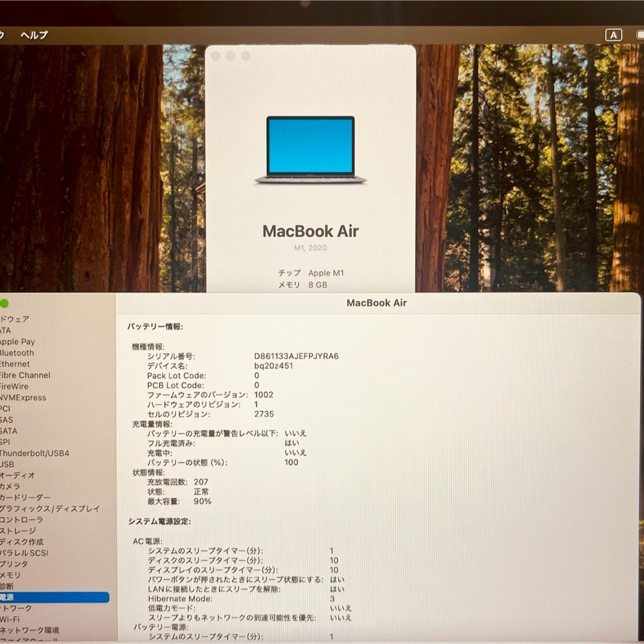644x644 pixels.
Task: Select 診断 in the sidebar
Action: (x=7, y=586)
